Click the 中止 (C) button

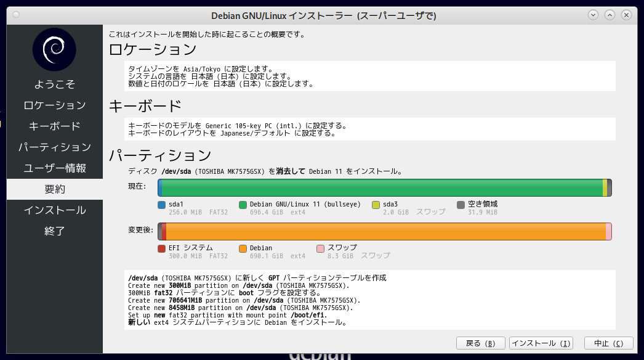click(609, 343)
